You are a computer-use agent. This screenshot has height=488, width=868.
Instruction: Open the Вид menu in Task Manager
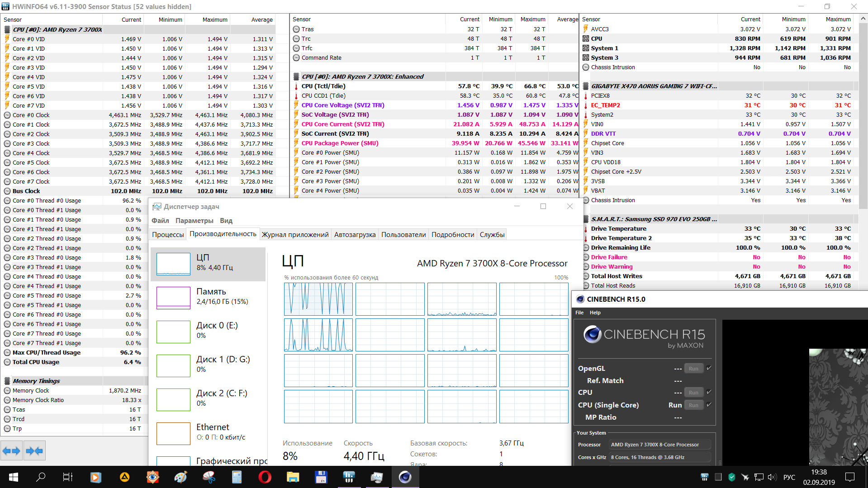coord(226,221)
